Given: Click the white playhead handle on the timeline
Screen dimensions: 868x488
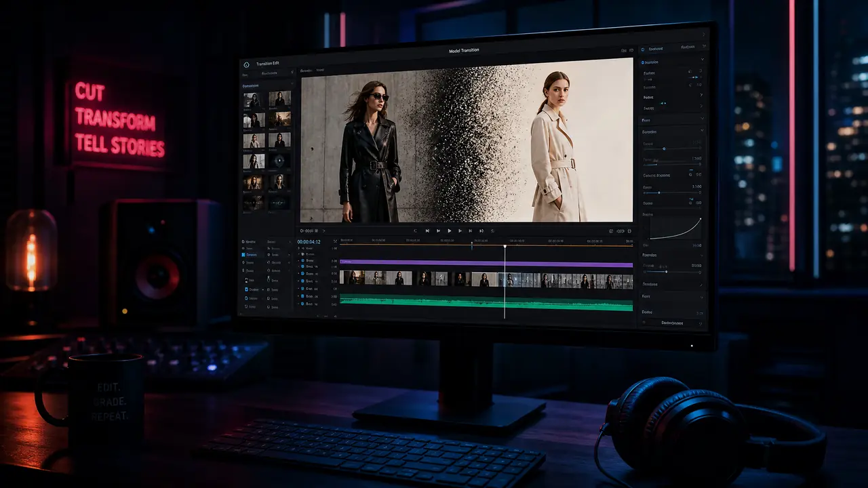Looking at the screenshot, I should click(505, 245).
